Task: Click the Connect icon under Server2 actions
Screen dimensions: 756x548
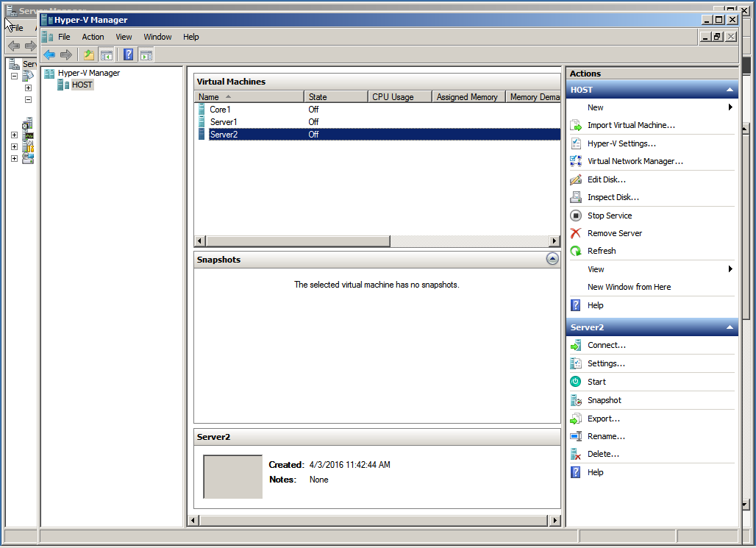Action: [x=576, y=346]
